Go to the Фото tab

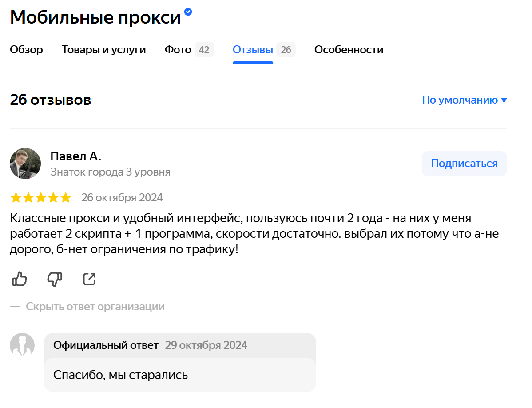pos(178,50)
